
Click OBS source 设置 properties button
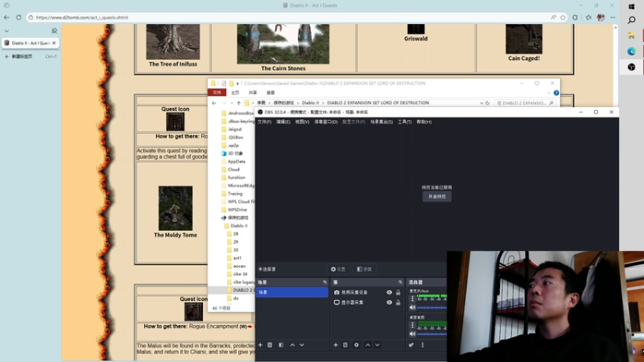(338, 269)
